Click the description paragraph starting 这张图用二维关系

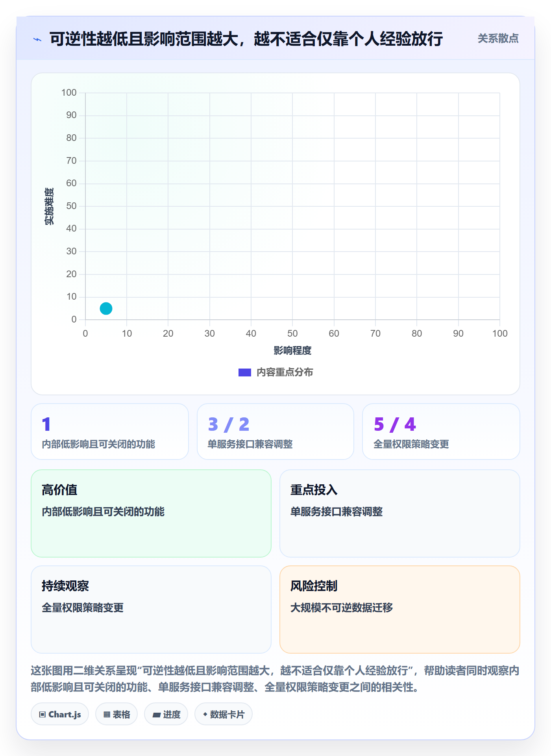point(275,679)
